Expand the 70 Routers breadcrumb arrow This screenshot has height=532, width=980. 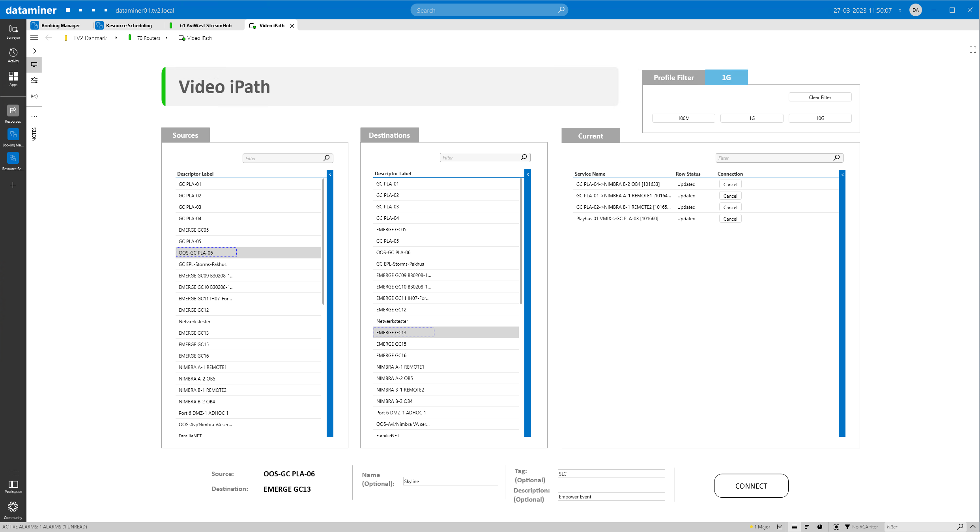point(166,38)
